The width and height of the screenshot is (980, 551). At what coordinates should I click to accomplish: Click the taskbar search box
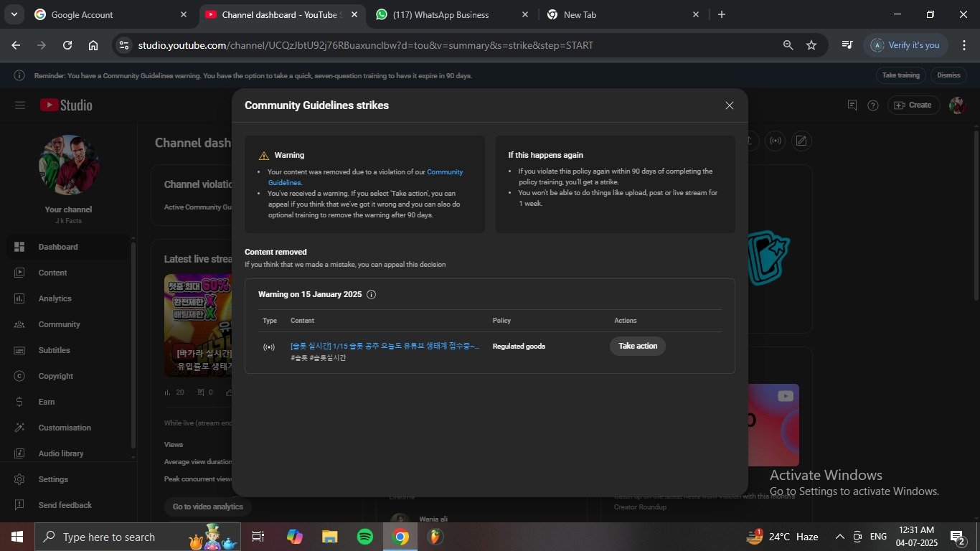click(138, 537)
